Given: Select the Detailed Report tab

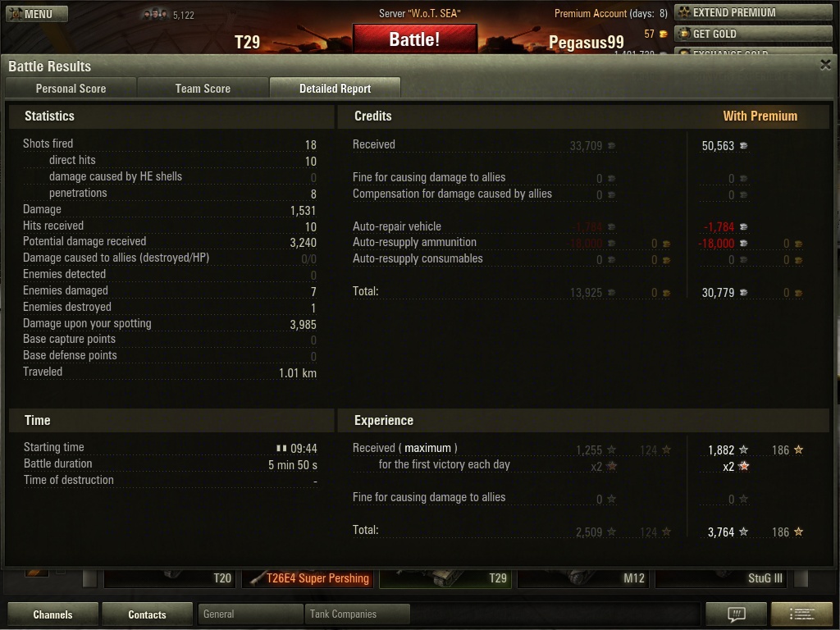Looking at the screenshot, I should (x=335, y=89).
